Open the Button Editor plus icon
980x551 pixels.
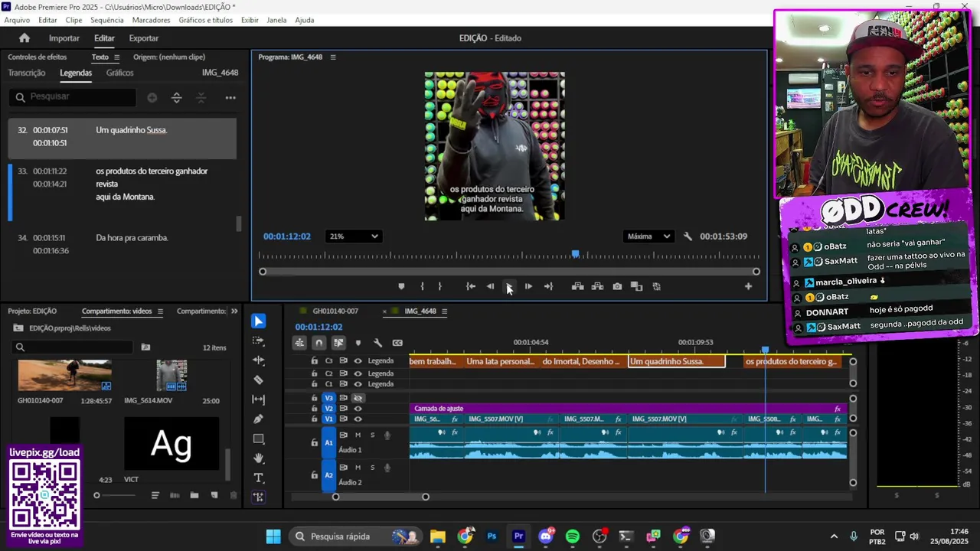(748, 286)
